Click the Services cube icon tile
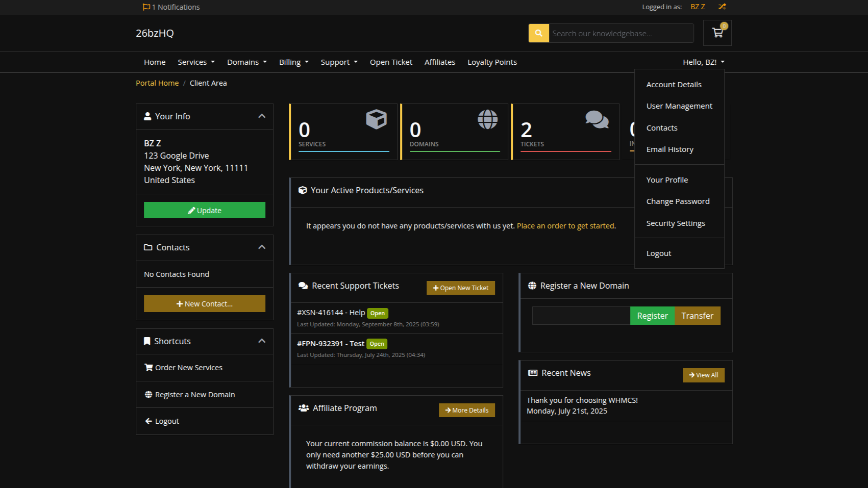This screenshot has height=488, width=868. click(376, 119)
